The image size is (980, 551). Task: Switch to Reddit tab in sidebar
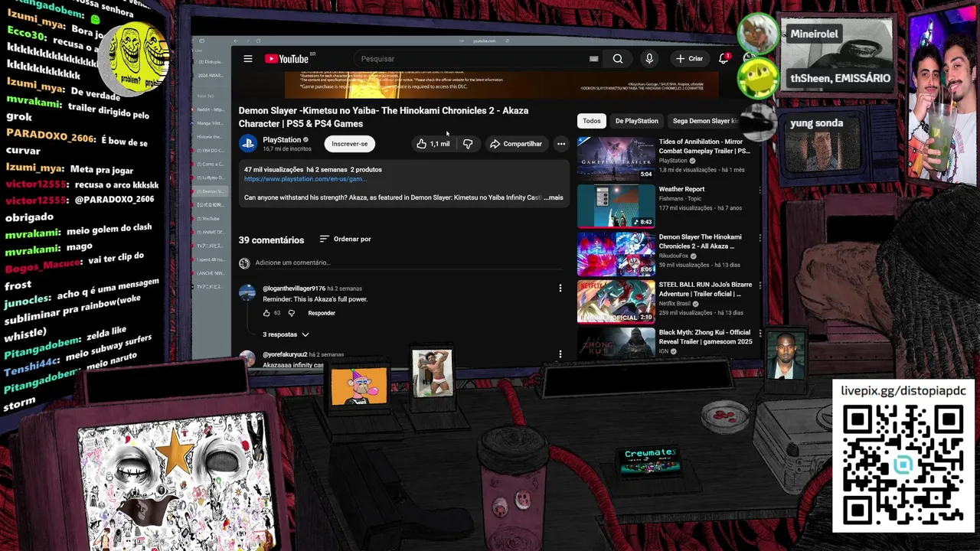[x=210, y=110]
